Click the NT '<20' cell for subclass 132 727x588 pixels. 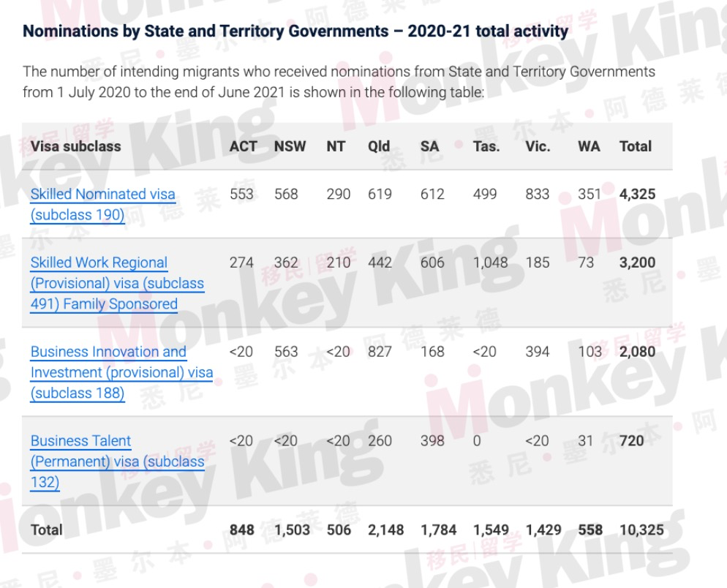[339, 440]
